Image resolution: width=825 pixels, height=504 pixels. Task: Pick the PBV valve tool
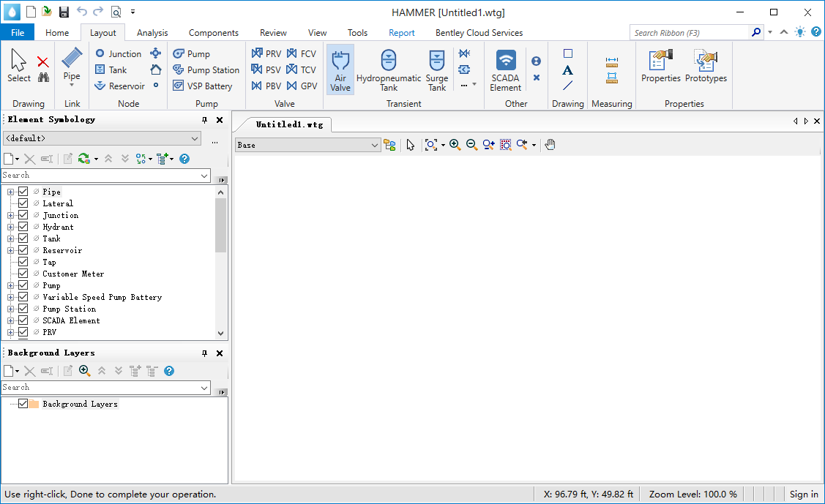(x=266, y=86)
